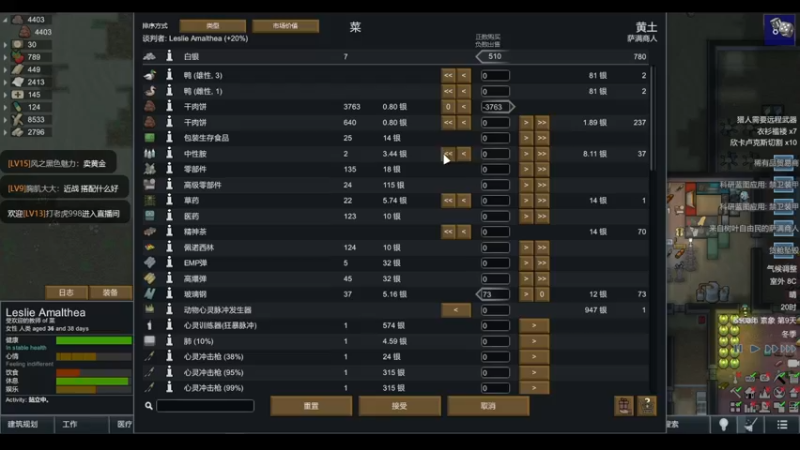Sort by 类型 type
Screen dimensions: 800x450
click(213, 26)
